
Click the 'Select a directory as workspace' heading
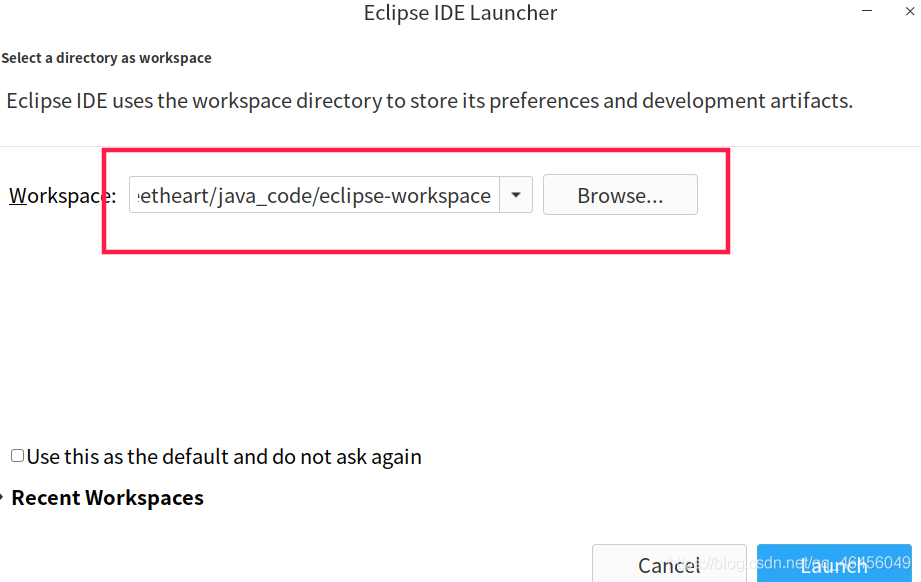point(106,58)
